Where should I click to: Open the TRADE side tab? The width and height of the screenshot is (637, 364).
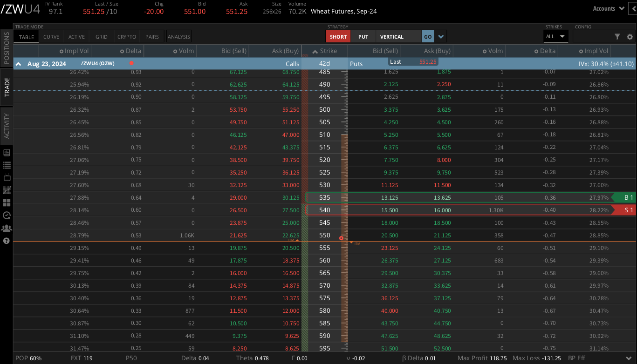pyautogui.click(x=7, y=87)
